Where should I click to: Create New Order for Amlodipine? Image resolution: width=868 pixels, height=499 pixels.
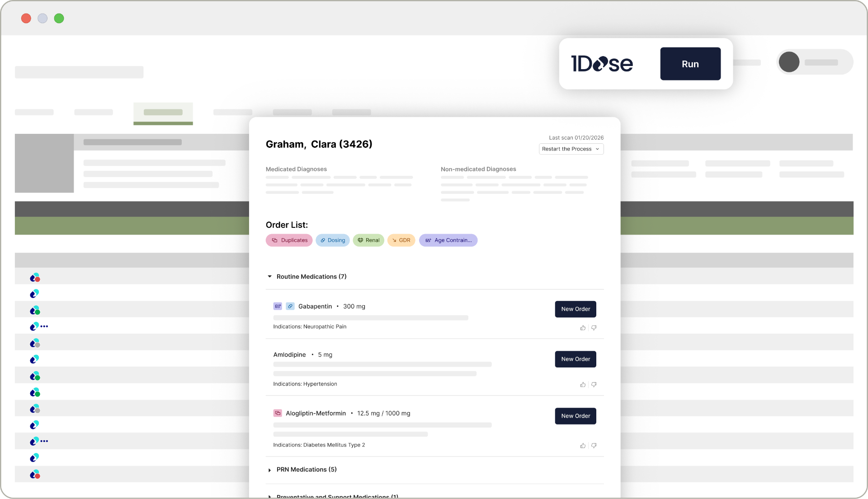coord(576,359)
